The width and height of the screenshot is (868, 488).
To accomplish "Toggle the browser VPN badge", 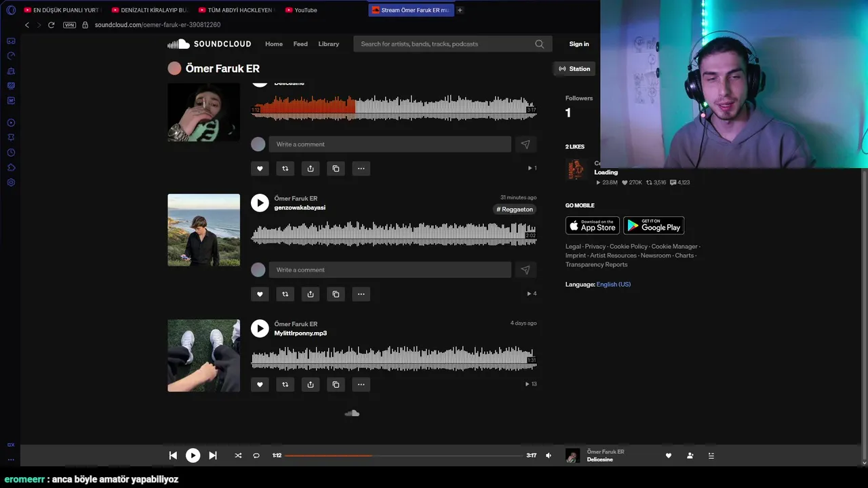I will click(x=69, y=25).
